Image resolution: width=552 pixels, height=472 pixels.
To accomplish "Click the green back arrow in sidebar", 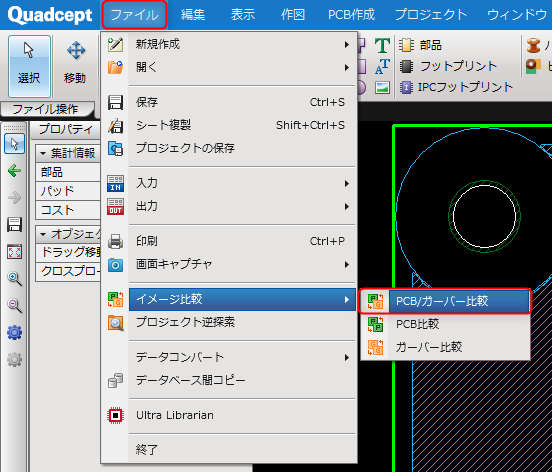I will [14, 171].
